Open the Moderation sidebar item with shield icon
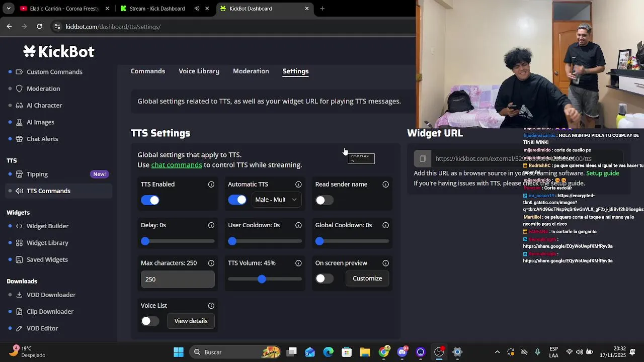The width and height of the screenshot is (644, 362). point(43,88)
